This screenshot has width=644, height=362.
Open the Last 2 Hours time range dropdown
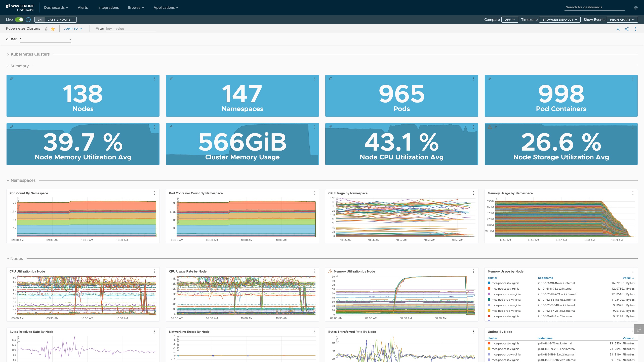[61, 20]
